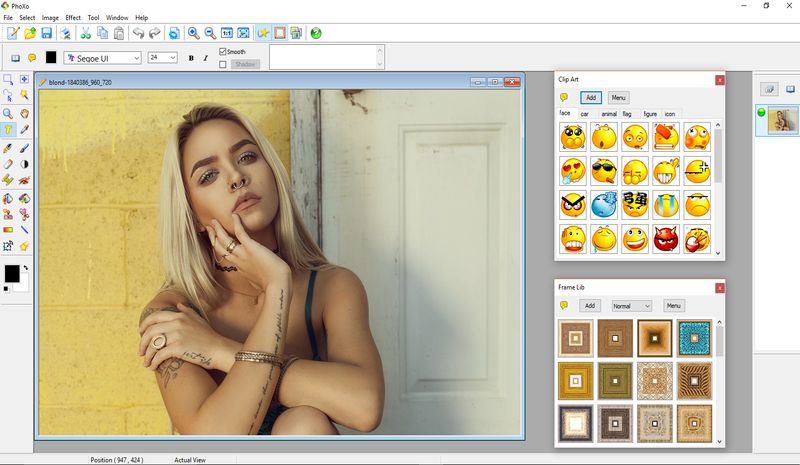Click the Menu button in Frame Lib
This screenshot has height=465, width=800.
pyautogui.click(x=674, y=305)
